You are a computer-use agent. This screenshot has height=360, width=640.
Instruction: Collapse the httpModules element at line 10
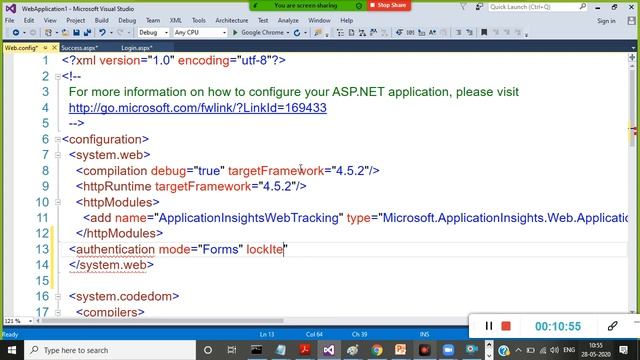click(x=58, y=202)
